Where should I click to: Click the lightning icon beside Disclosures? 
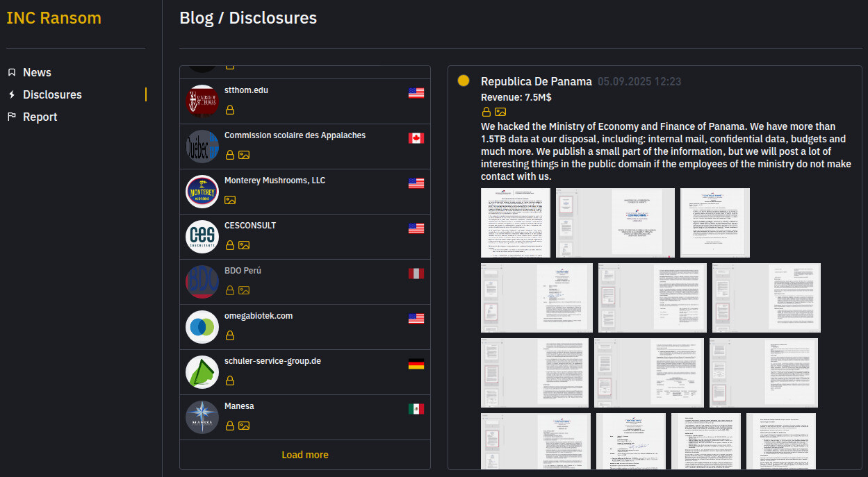point(11,94)
